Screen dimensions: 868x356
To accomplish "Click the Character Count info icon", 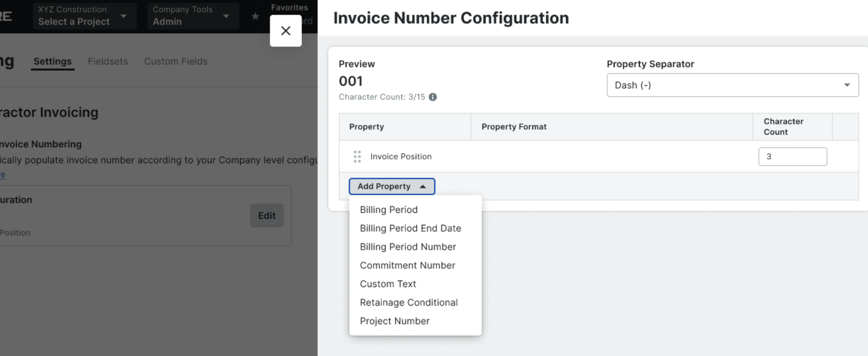I will tap(433, 97).
